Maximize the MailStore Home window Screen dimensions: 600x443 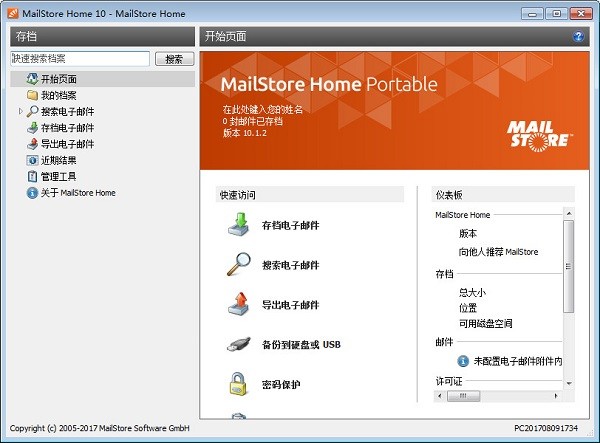tap(556, 14)
